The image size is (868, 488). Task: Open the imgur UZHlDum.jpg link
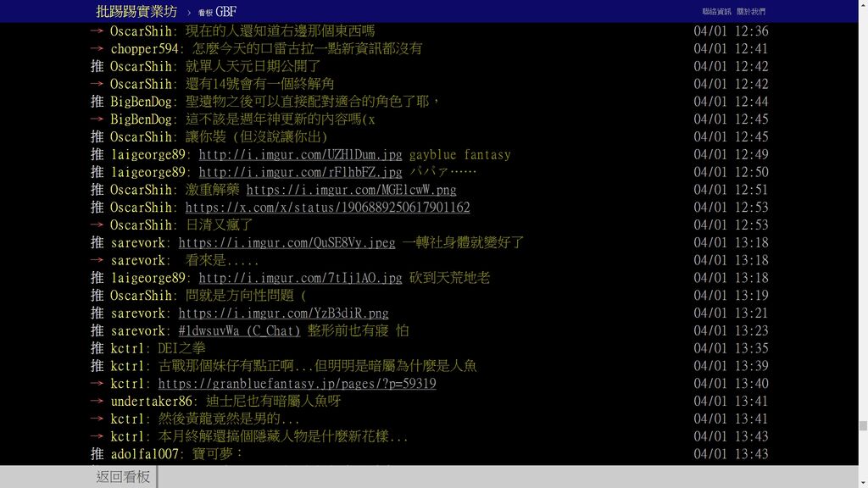pyautogui.click(x=300, y=155)
